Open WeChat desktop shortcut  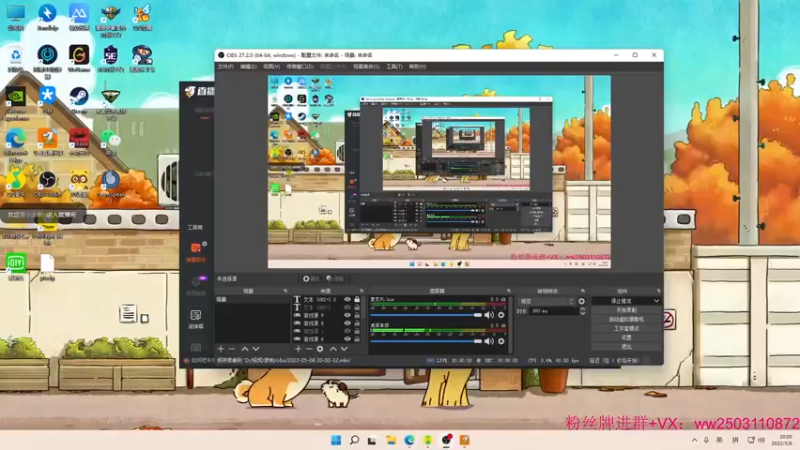point(110,141)
